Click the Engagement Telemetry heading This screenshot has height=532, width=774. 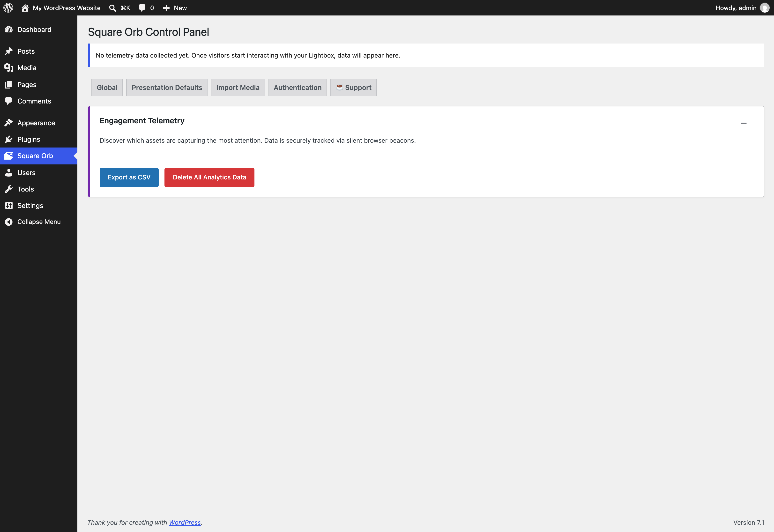click(142, 121)
